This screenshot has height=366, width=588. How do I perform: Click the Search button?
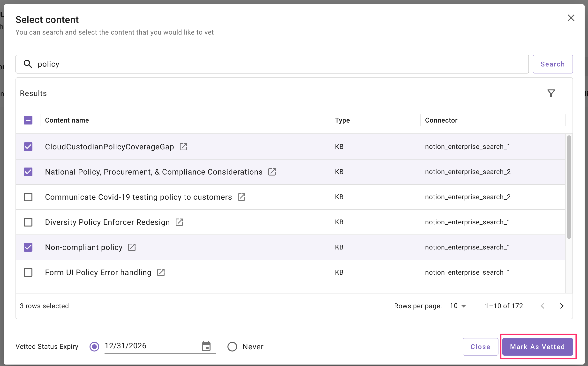pos(552,64)
